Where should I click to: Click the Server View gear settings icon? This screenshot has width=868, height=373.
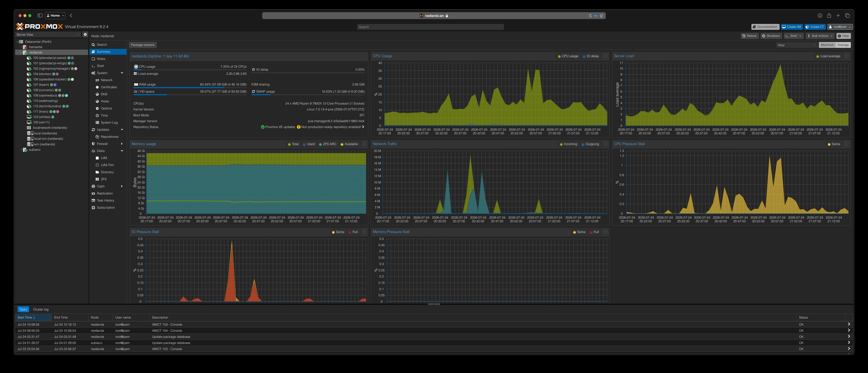[x=85, y=34]
